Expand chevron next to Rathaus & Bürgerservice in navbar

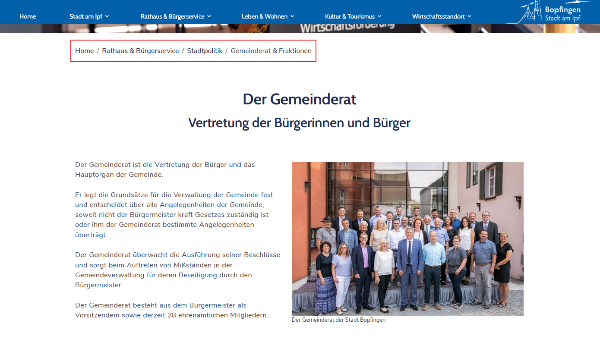click(x=209, y=16)
